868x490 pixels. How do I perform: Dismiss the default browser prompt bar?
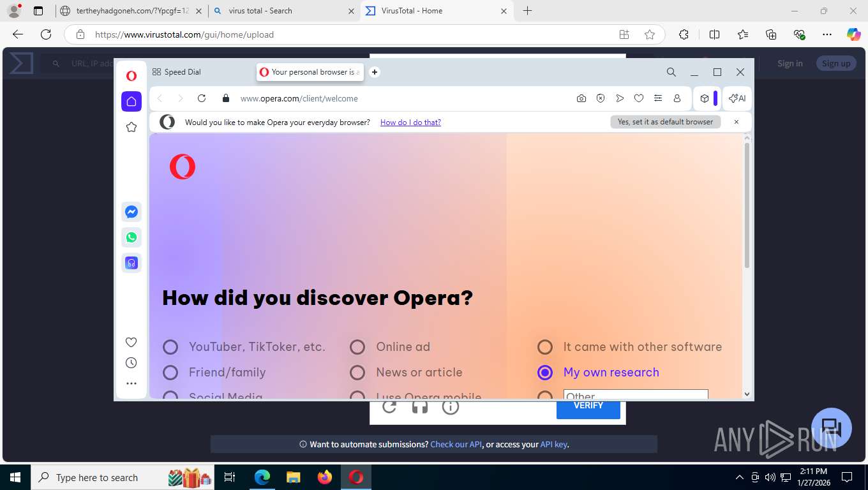737,122
